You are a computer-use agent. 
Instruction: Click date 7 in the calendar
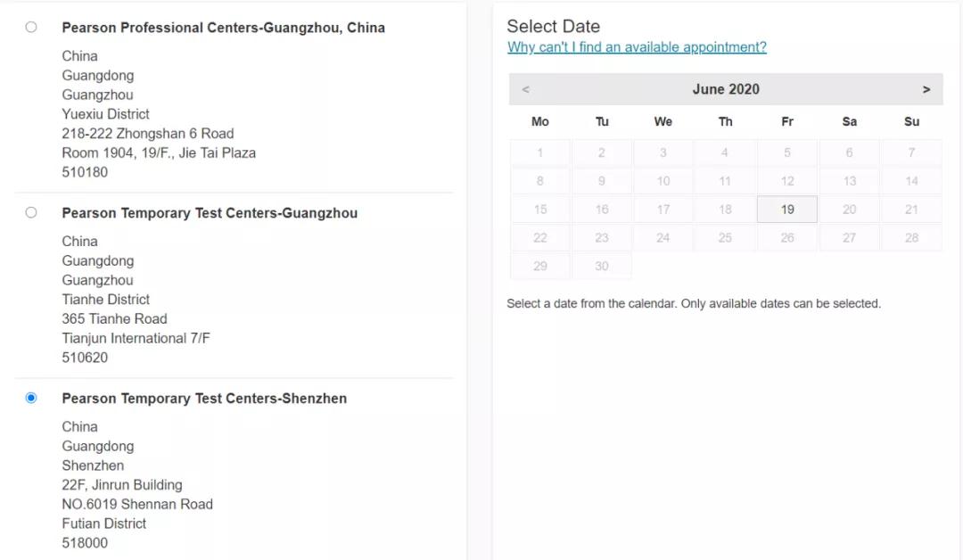click(910, 152)
